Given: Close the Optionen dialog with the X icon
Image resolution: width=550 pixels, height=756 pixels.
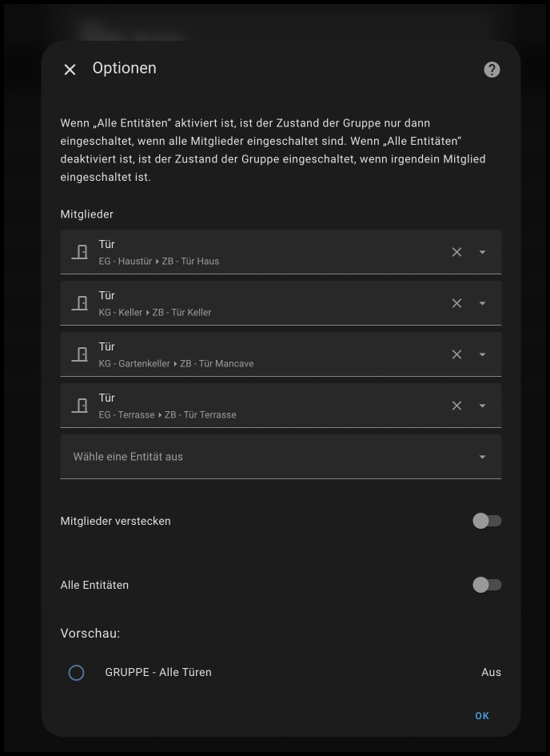Looking at the screenshot, I should [x=70, y=70].
